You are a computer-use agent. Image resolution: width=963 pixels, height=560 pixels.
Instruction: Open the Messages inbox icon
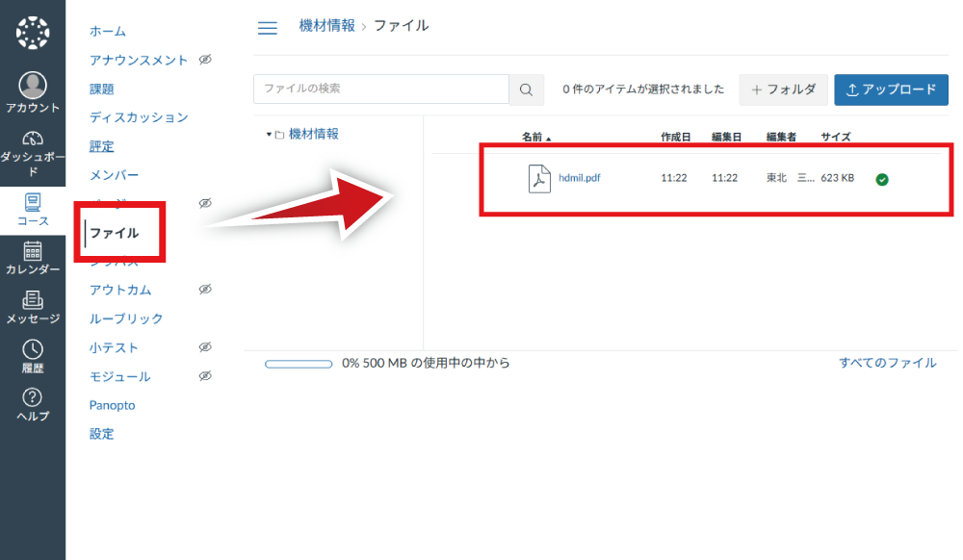click(x=33, y=299)
